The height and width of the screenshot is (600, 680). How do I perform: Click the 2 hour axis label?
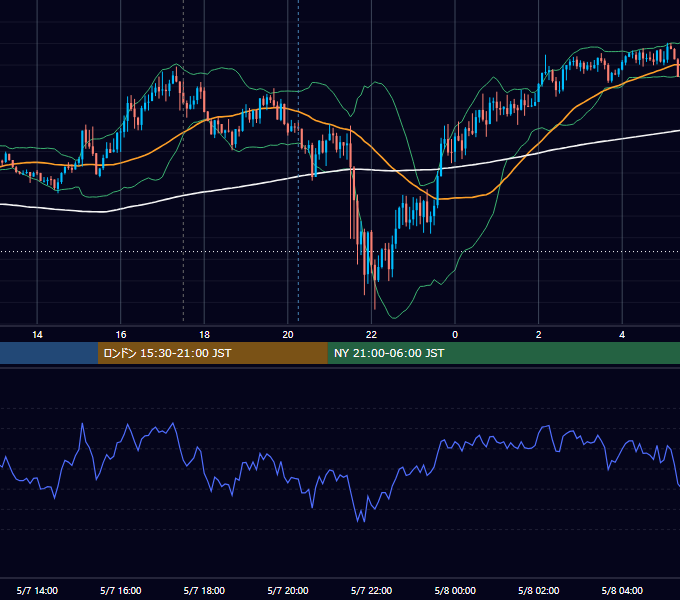tap(539, 335)
